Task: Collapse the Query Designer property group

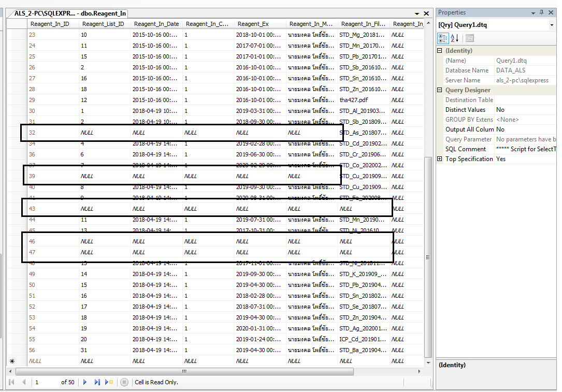Action: pos(440,90)
